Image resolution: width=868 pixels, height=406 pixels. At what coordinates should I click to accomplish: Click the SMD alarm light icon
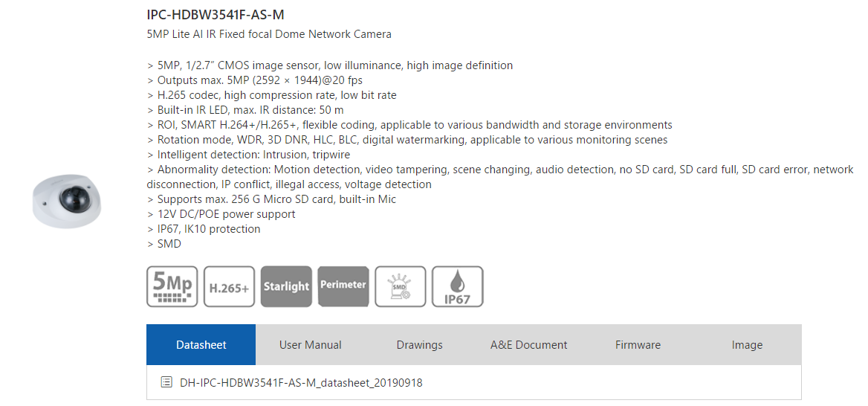point(401,286)
